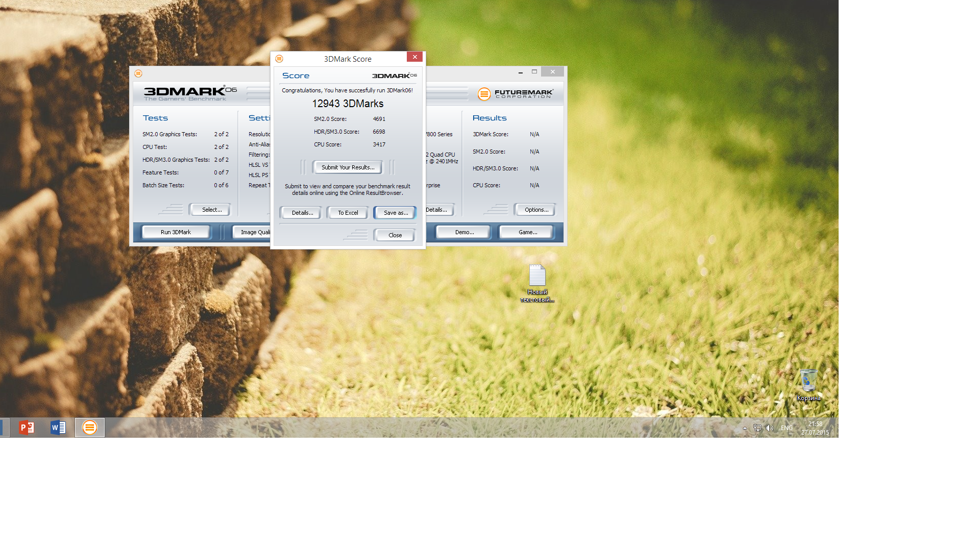This screenshot has width=980, height=551.
Task: Open Details in the score dialog
Action: click(302, 213)
